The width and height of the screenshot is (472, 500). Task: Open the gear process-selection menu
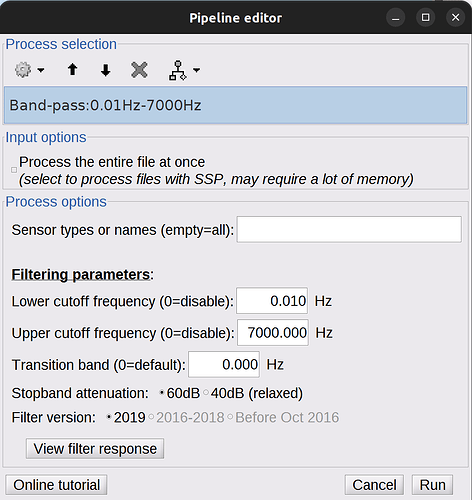tap(23, 70)
